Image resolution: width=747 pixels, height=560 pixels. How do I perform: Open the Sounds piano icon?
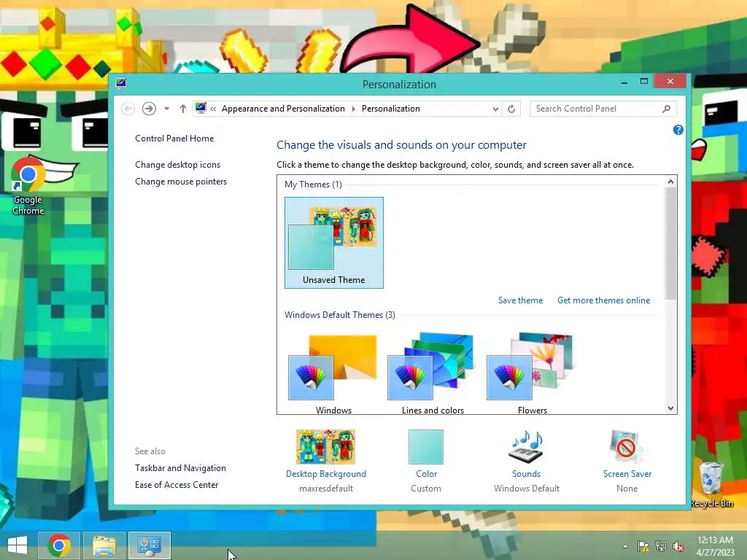pos(526,447)
